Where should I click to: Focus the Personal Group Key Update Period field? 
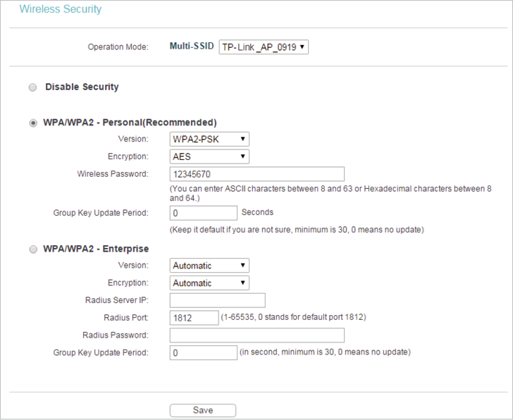pos(204,213)
